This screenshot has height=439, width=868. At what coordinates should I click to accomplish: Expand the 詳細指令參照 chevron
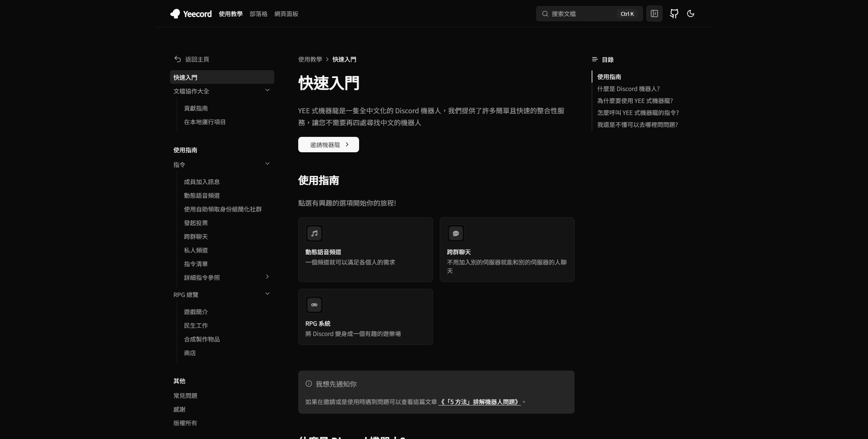[267, 277]
